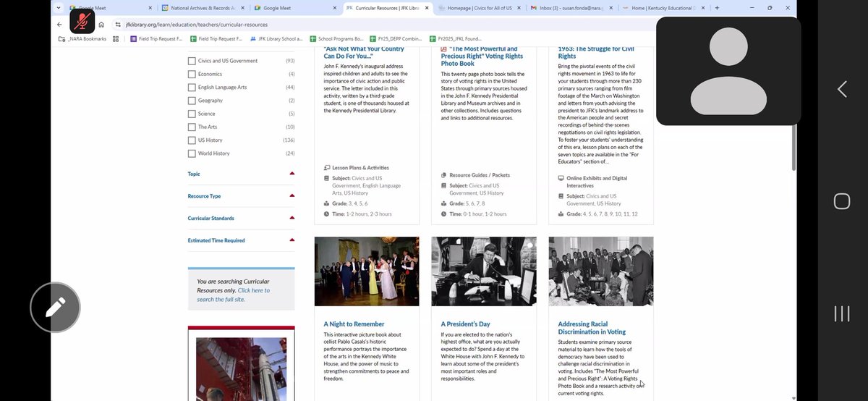Open the A President's Day title link
Image resolution: width=868 pixels, height=401 pixels.
click(x=465, y=324)
